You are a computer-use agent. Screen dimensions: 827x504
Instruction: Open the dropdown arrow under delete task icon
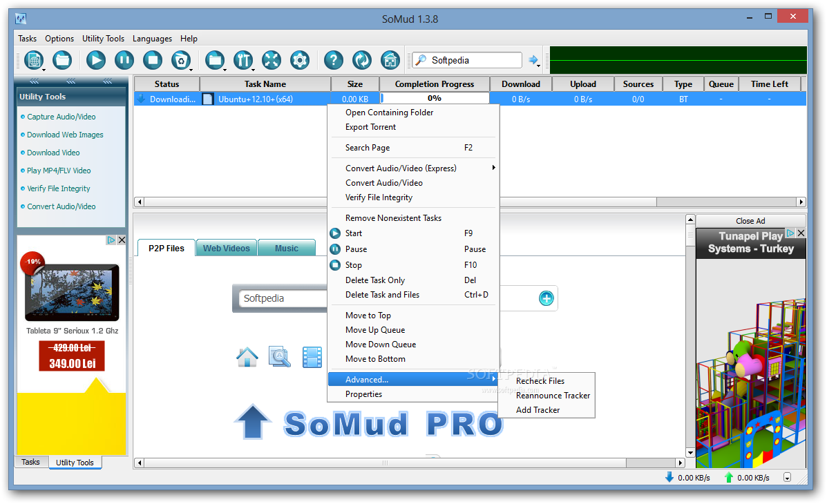click(x=191, y=70)
